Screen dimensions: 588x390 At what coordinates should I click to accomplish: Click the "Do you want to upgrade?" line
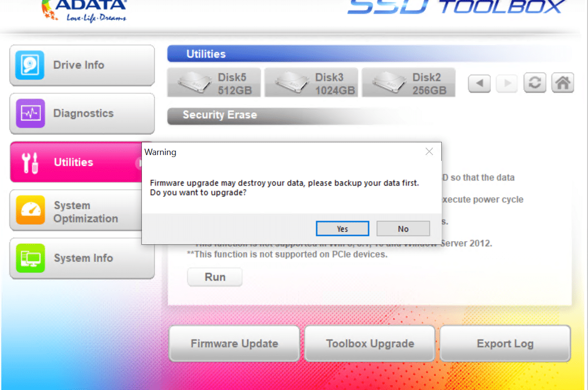pyautogui.click(x=198, y=193)
